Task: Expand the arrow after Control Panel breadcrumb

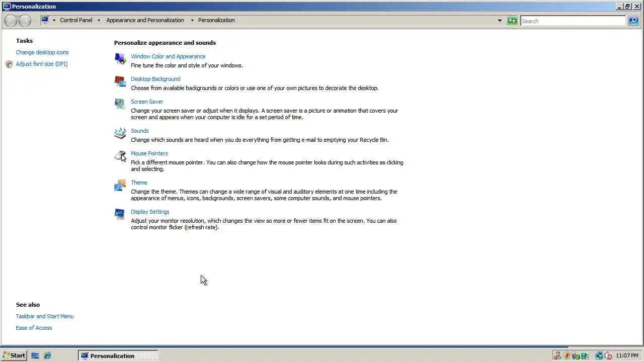Action: point(99,21)
